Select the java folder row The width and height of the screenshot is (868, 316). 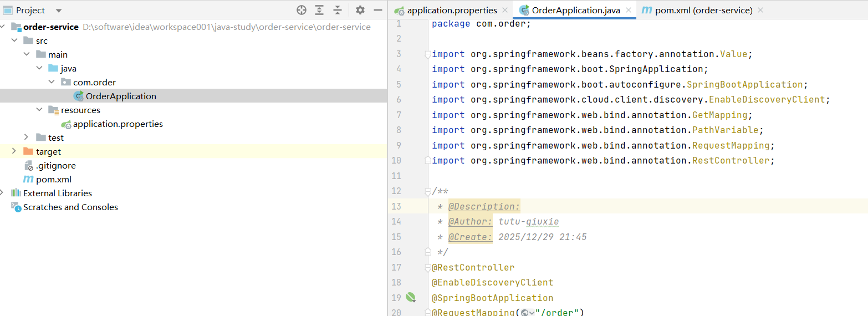193,68
